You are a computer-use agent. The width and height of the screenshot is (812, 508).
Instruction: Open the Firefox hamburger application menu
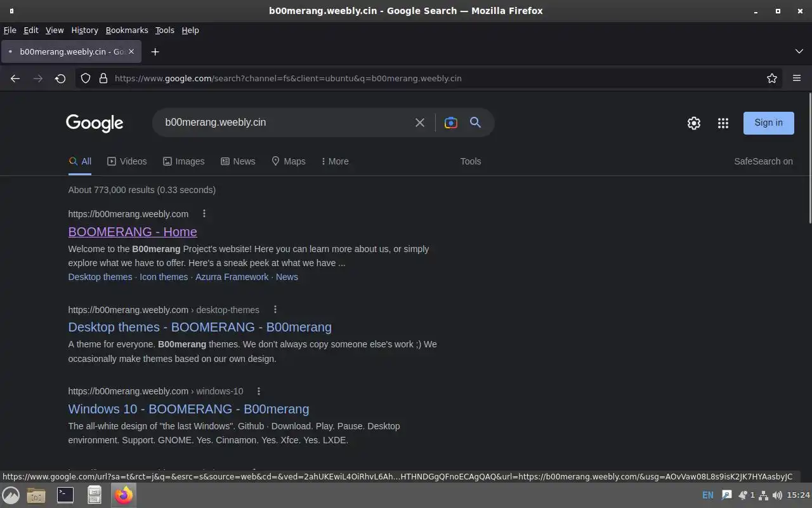797,78
